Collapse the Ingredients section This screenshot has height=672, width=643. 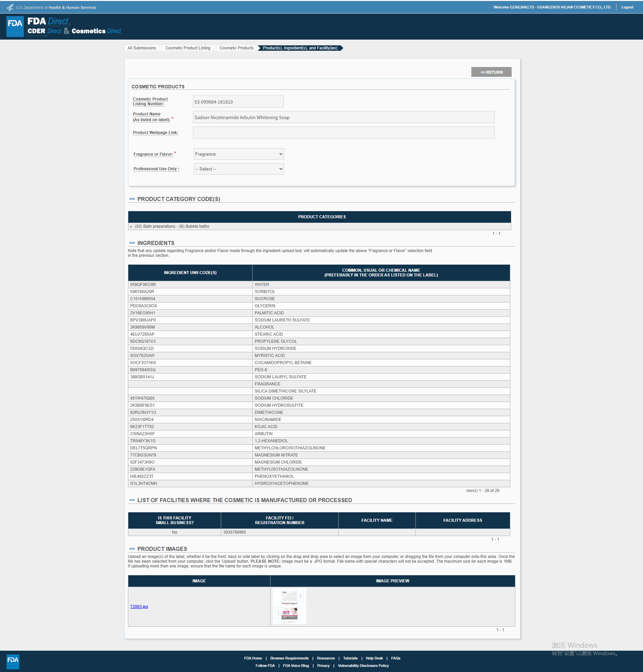tap(132, 243)
